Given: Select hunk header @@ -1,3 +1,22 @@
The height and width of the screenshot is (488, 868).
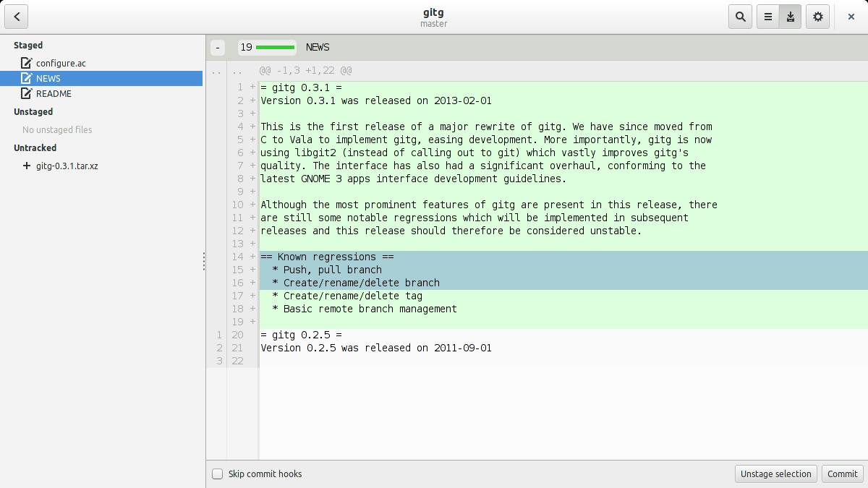Looking at the screenshot, I should click(306, 71).
